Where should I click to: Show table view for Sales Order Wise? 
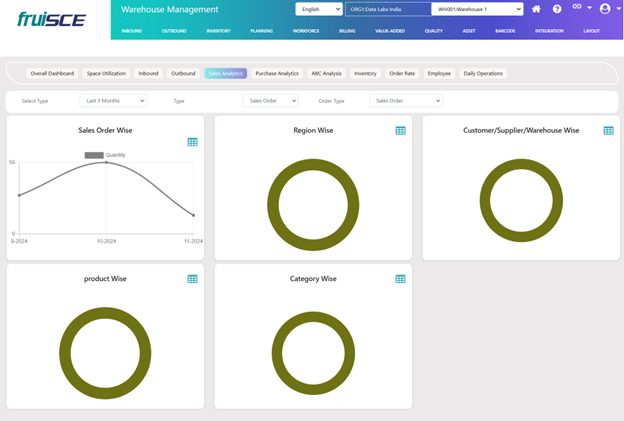[x=193, y=142]
